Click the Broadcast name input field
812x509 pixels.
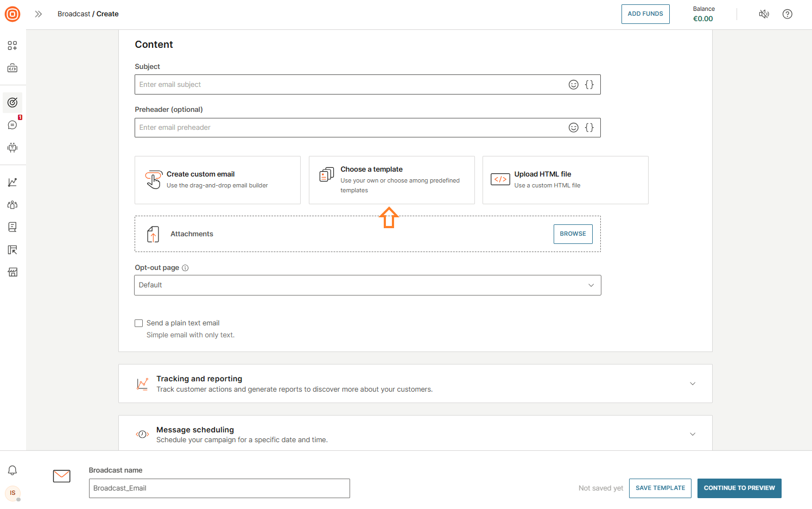coord(219,488)
